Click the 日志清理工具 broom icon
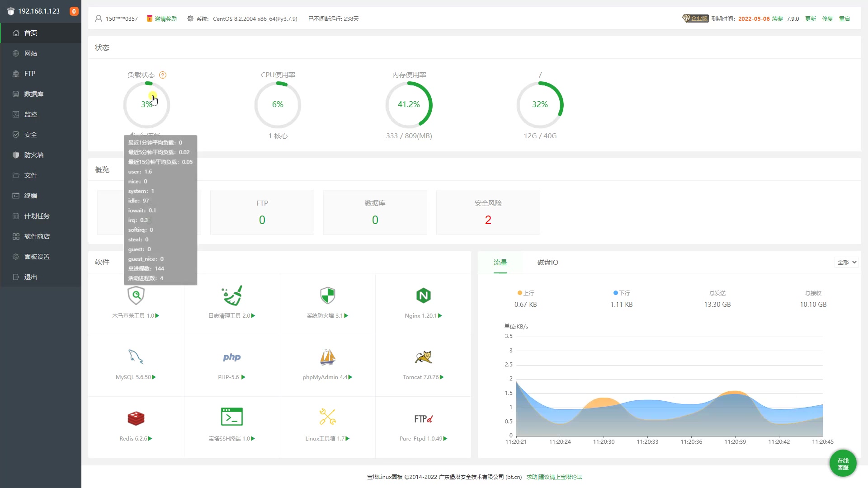This screenshot has width=868, height=488. tap(232, 296)
